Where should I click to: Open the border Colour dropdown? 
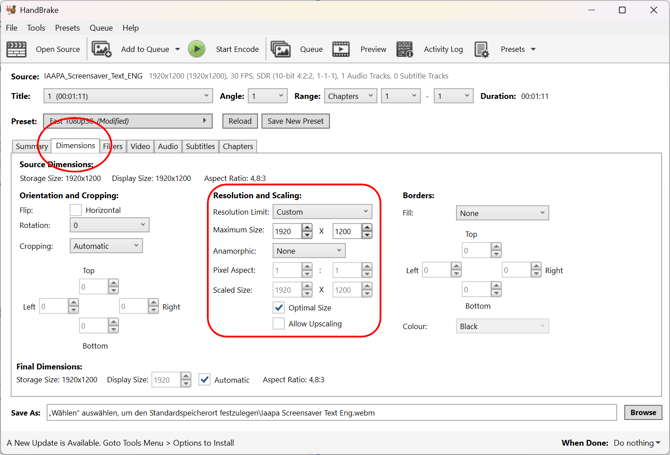coord(502,326)
